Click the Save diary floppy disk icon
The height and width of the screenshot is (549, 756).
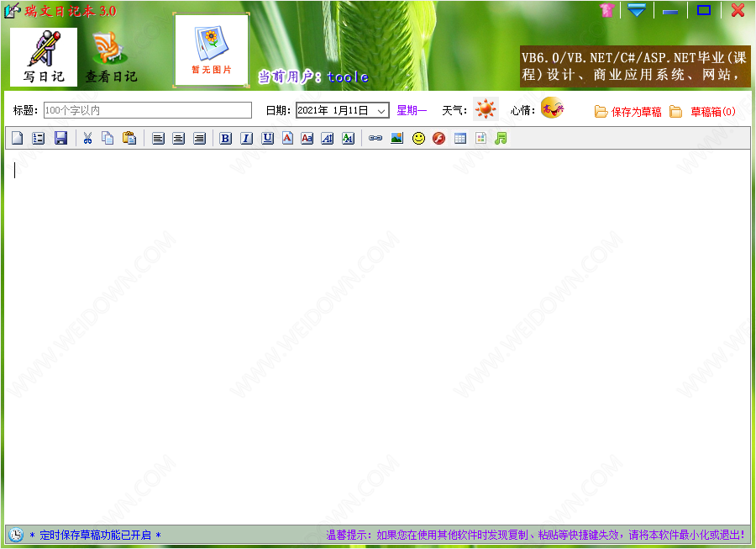[60, 139]
